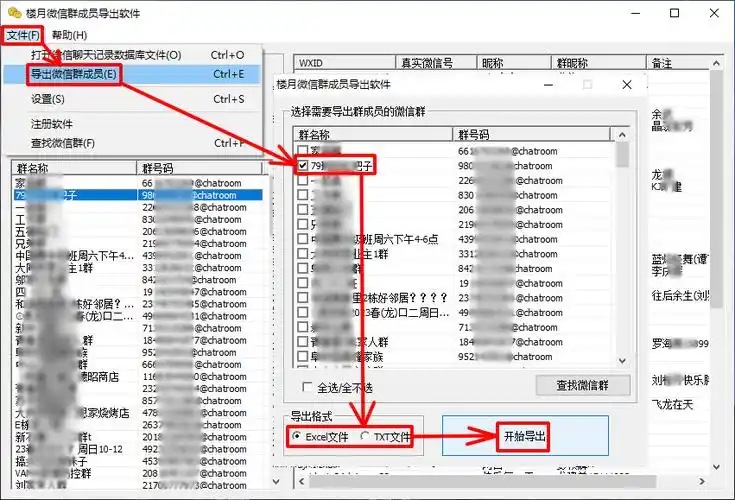Click the dialog group list scrollbar thumb
This screenshot has height=500, width=735.
(x=622, y=154)
